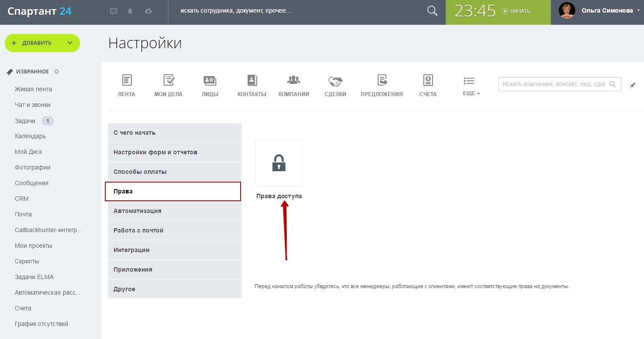Open Компании group icon
Image resolution: width=644 pixels, height=339 pixels.
point(294,80)
